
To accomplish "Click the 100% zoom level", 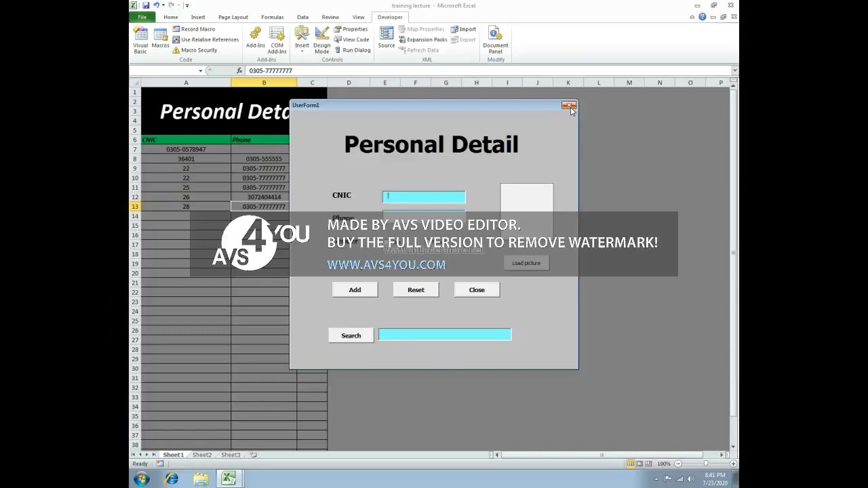I will point(664,464).
